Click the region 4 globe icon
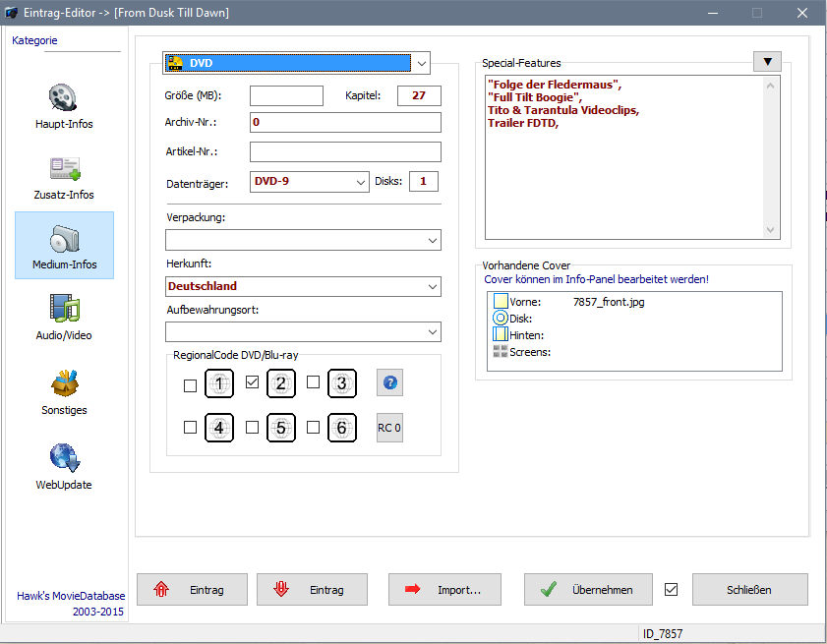The width and height of the screenshot is (827, 644). coord(219,428)
